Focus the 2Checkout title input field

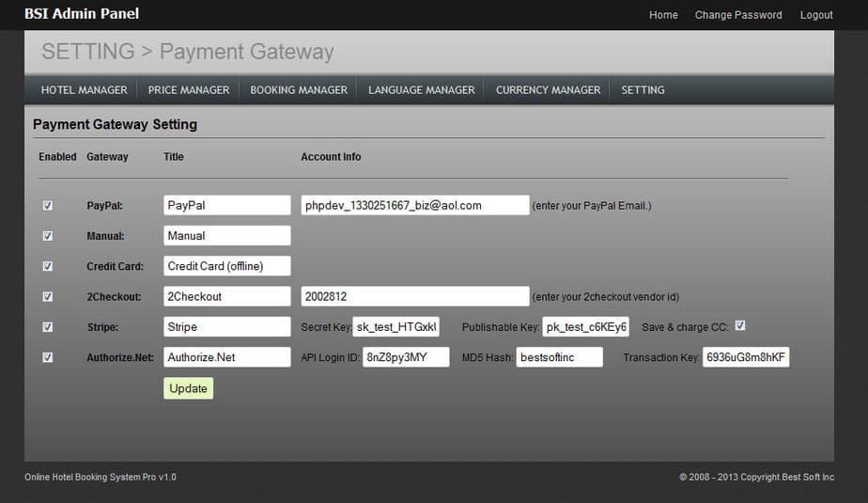227,296
